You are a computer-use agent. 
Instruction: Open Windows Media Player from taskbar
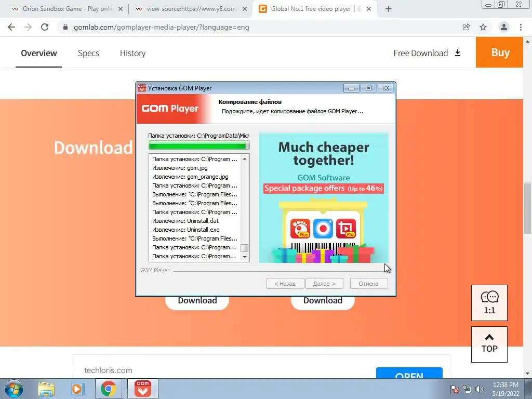click(x=77, y=389)
